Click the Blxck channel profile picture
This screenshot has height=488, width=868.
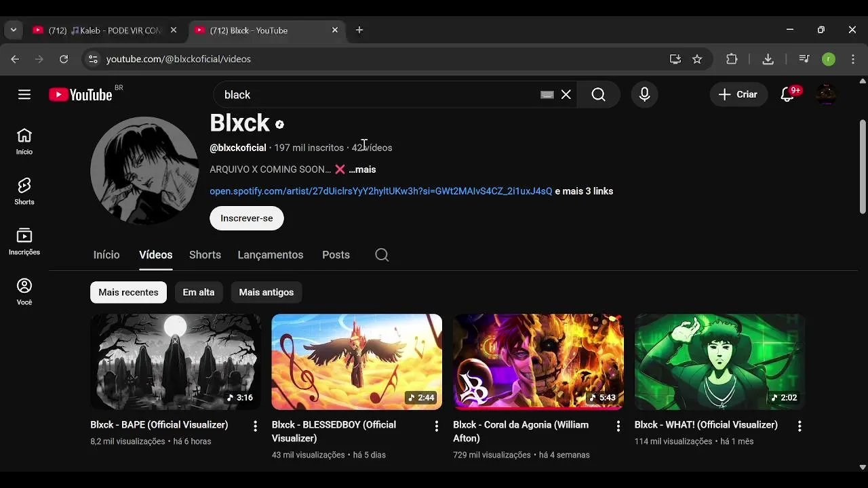point(144,171)
